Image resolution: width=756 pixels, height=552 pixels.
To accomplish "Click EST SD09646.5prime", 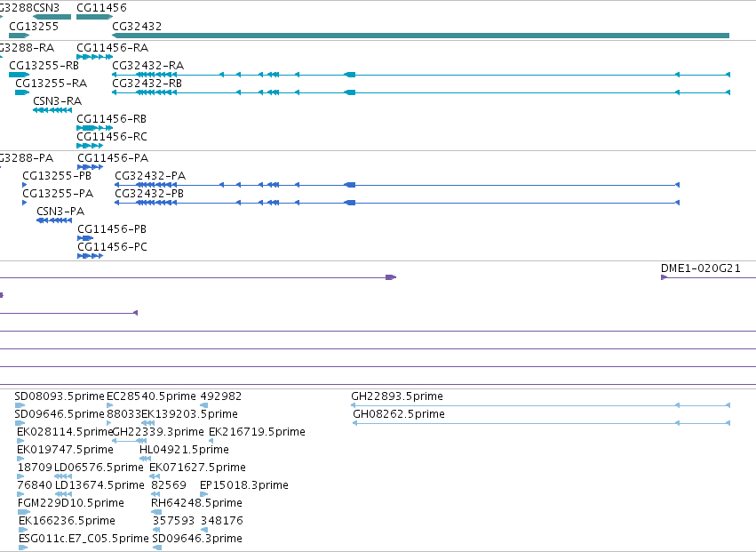I will (20, 423).
